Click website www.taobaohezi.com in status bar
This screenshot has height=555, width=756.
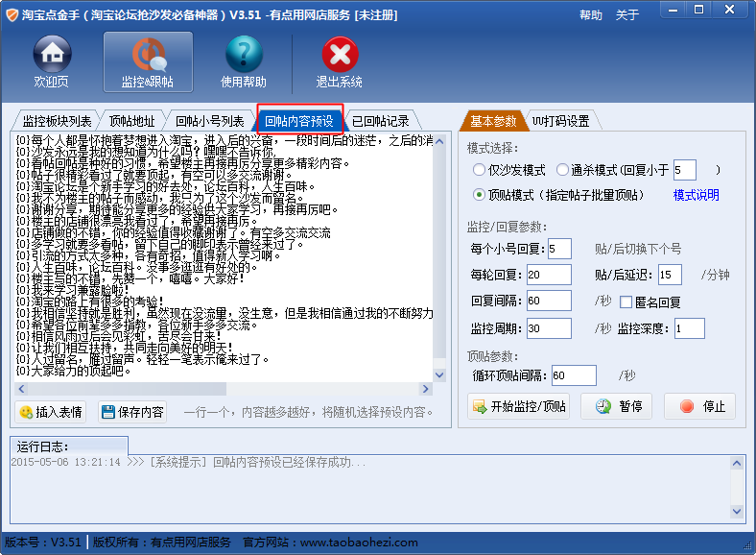tap(359, 543)
